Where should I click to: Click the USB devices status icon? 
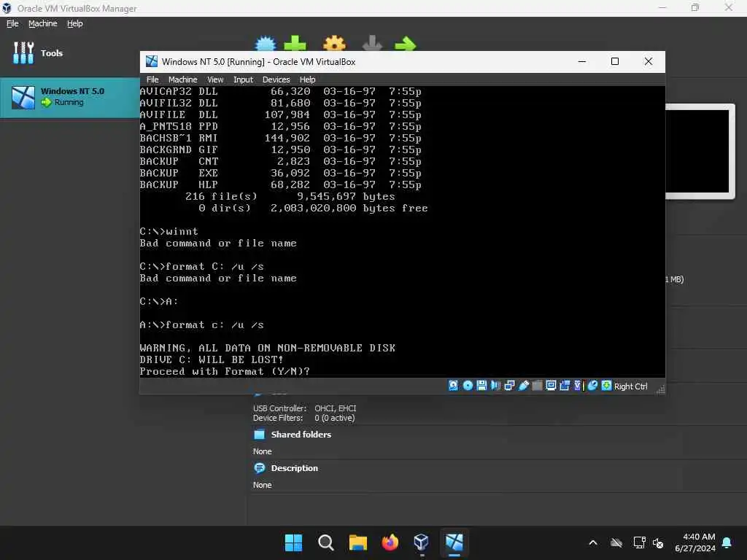[x=524, y=386]
